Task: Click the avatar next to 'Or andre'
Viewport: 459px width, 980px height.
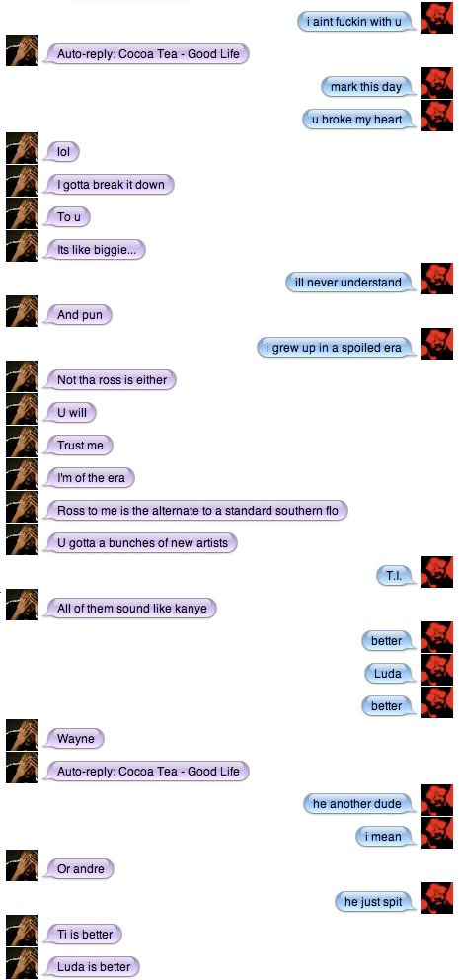Action: tap(22, 865)
